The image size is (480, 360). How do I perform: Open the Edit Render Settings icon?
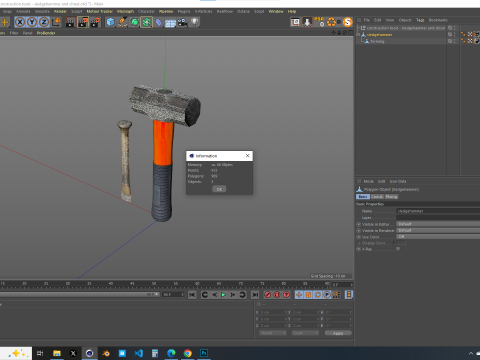95,22
